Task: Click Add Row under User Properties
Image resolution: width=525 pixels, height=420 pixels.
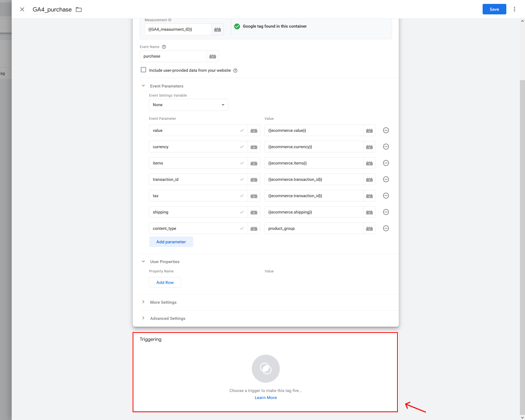Action: pyautogui.click(x=165, y=283)
